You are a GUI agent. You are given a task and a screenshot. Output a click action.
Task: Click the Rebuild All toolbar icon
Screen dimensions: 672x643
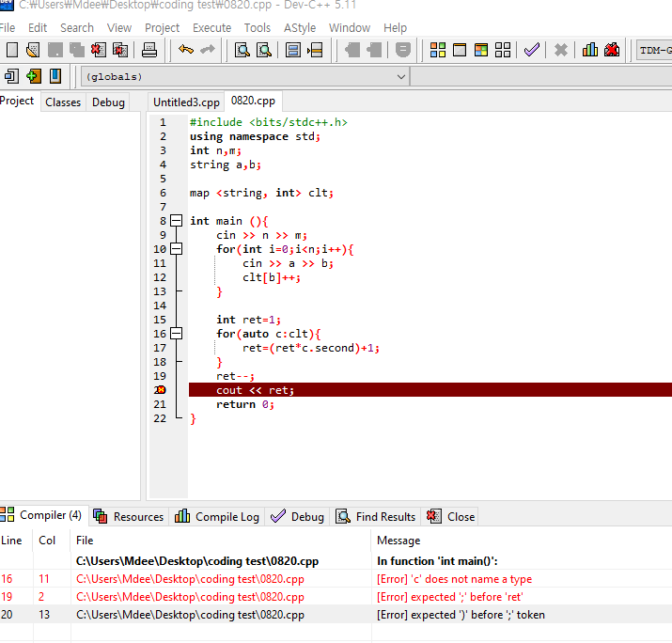[503, 50]
